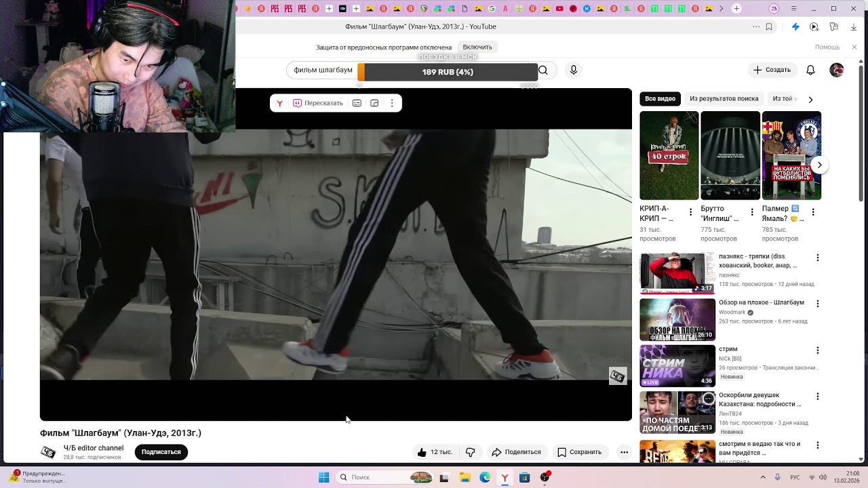Screen dimensions: 868x488
Task: Select the "Все видео" filter chip
Action: click(660, 99)
